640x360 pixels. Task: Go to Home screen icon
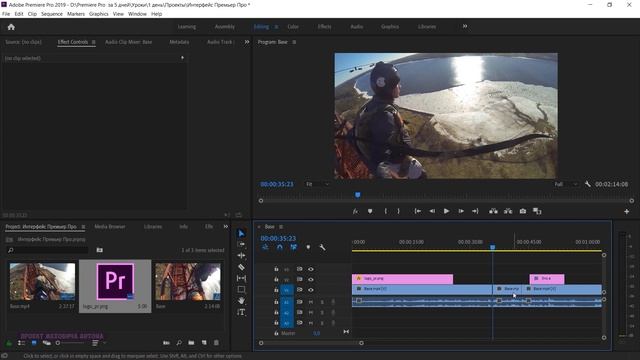tap(11, 27)
